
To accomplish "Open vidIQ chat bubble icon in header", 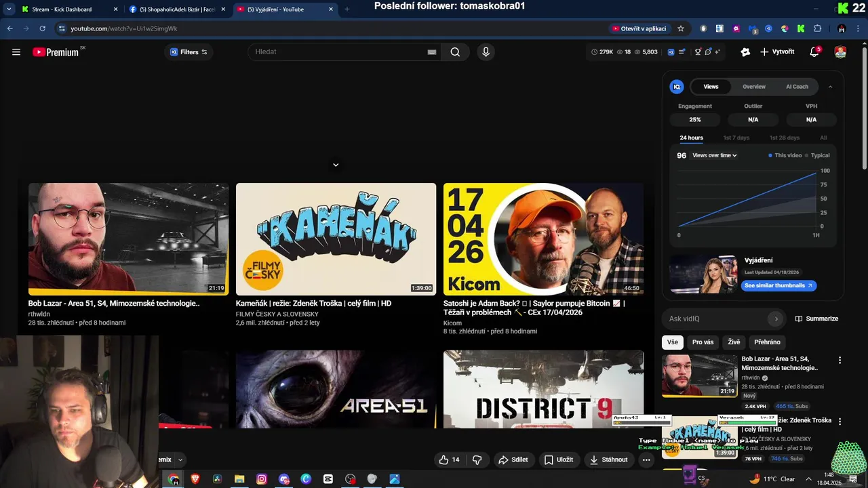I will coord(707,52).
